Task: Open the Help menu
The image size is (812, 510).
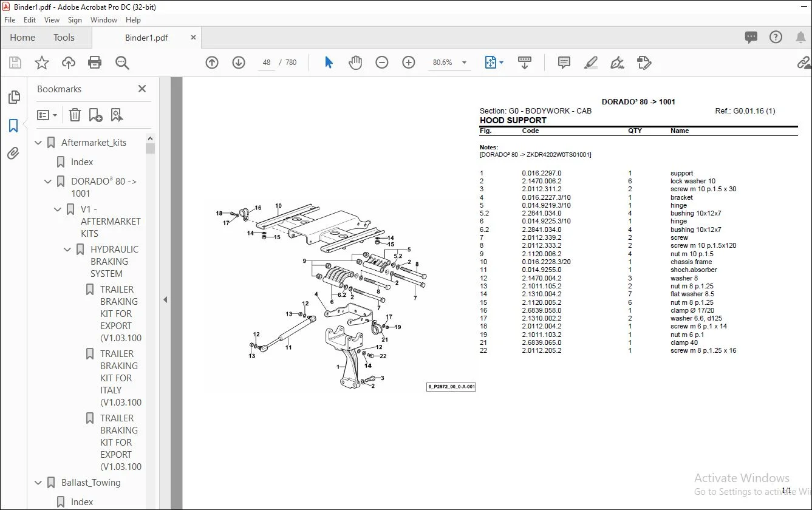Action: [x=133, y=20]
